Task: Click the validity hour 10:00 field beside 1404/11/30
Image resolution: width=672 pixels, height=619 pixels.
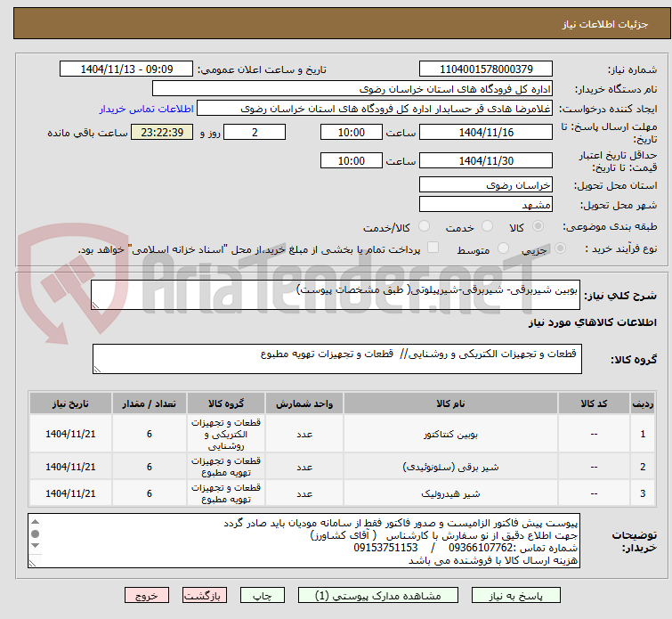Action: [351, 161]
